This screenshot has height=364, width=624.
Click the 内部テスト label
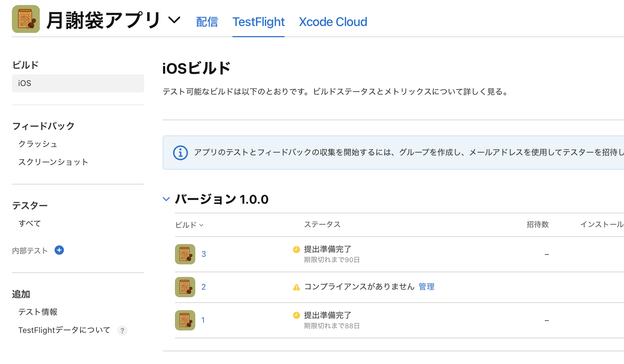pyautogui.click(x=30, y=251)
